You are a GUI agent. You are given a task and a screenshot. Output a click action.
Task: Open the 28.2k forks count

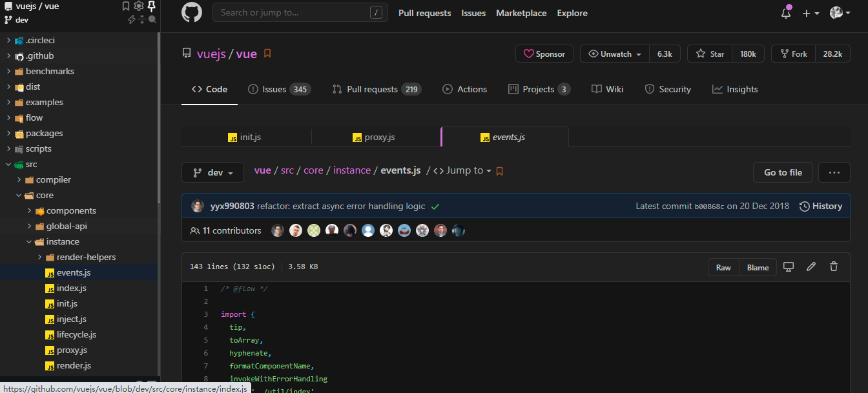(x=832, y=54)
